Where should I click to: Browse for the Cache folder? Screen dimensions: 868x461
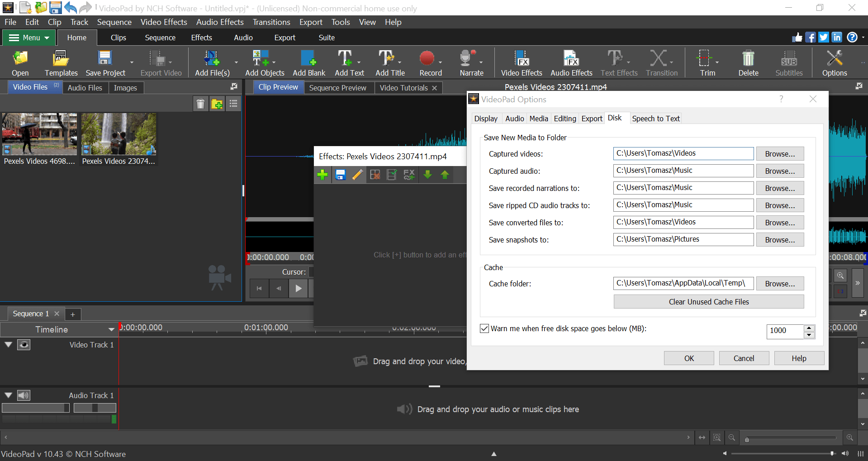(x=780, y=284)
